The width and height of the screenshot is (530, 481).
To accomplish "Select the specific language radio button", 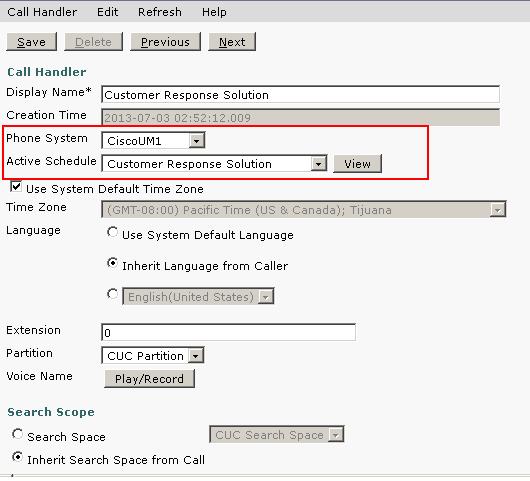I will [112, 294].
